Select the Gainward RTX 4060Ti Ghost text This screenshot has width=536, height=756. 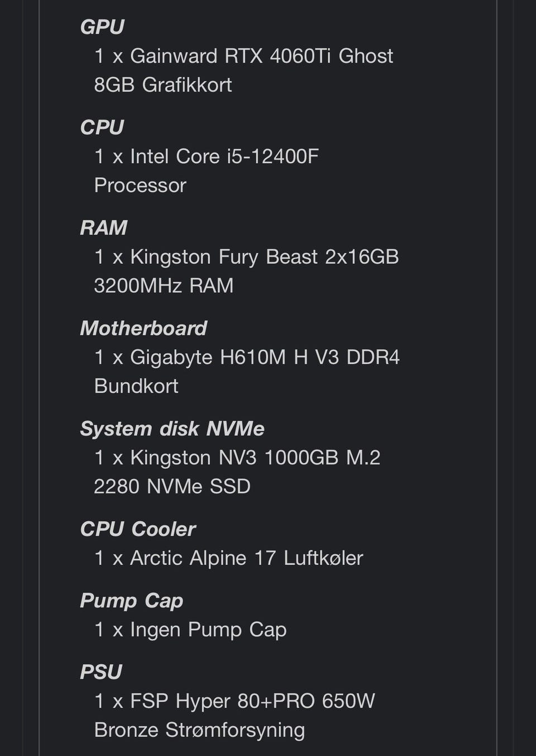point(261,56)
